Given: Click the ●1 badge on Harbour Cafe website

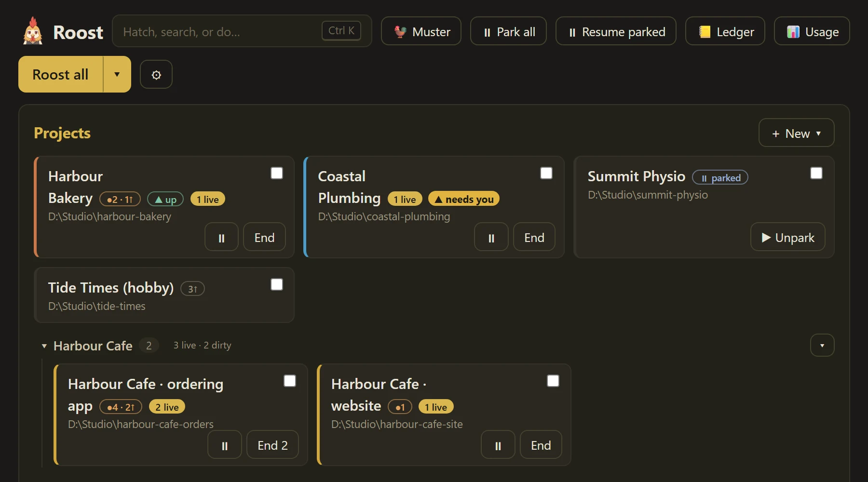Looking at the screenshot, I should point(400,407).
